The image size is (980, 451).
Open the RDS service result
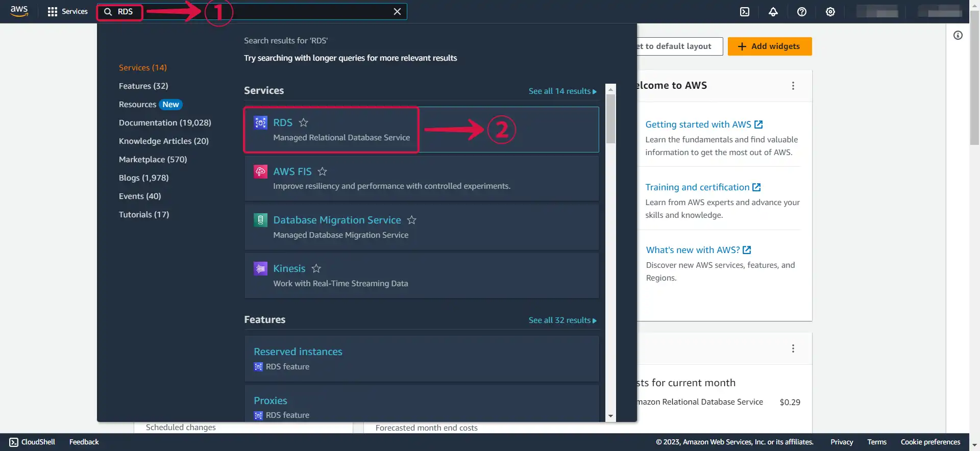click(x=283, y=122)
